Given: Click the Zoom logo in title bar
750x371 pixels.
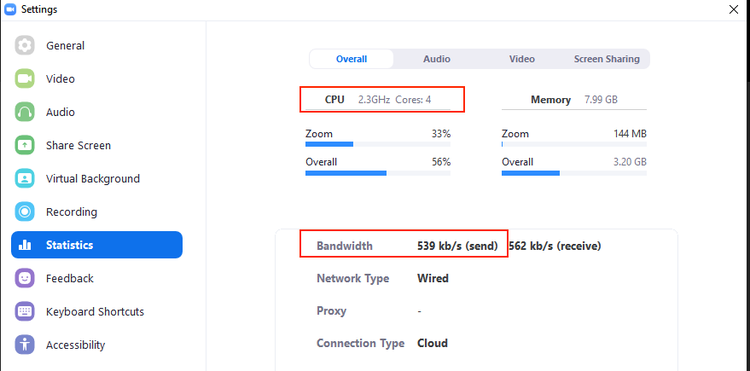Looking at the screenshot, I should [10, 10].
